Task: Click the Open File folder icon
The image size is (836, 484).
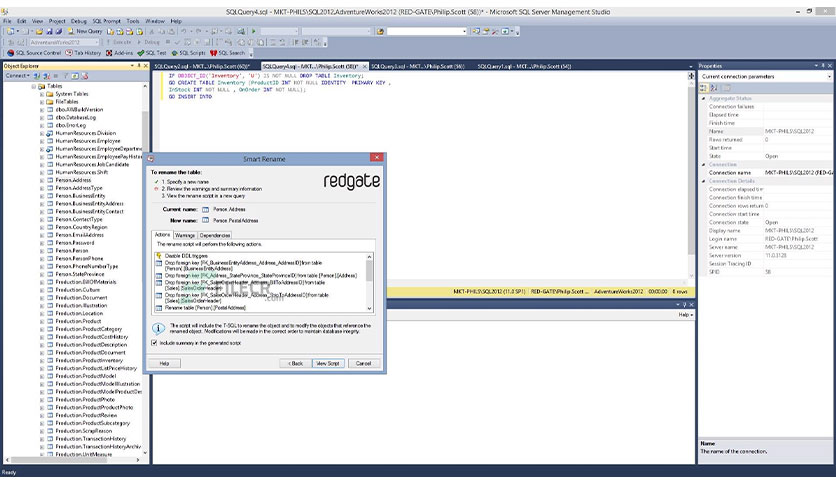Action: 39,31
